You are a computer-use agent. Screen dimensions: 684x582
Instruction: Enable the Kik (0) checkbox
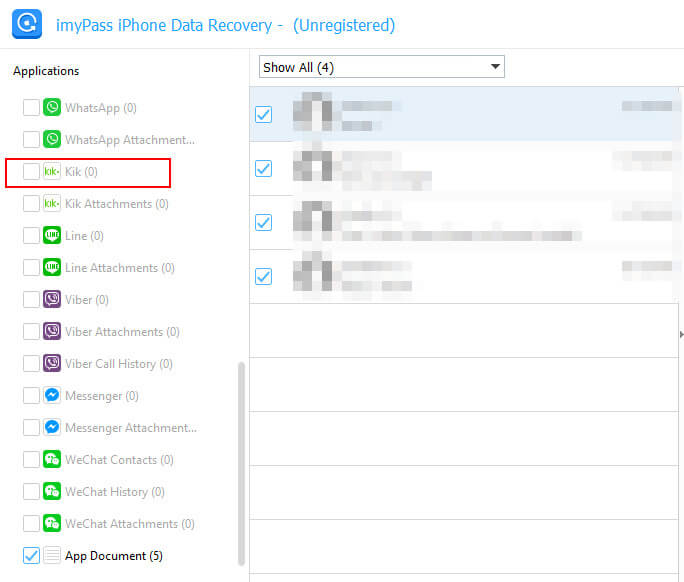point(31,171)
